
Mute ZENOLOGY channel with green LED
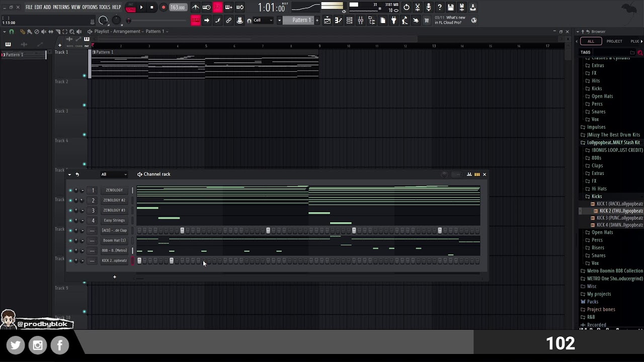[x=70, y=190]
